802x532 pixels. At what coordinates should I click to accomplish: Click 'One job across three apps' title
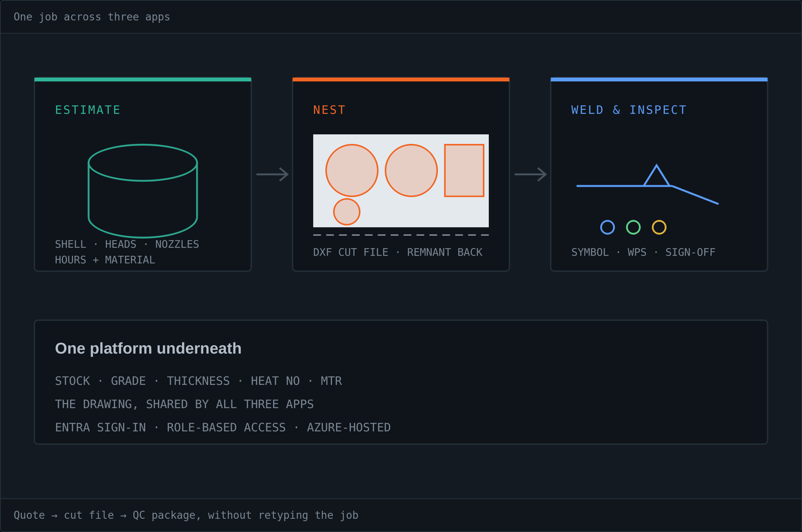tap(92, 17)
